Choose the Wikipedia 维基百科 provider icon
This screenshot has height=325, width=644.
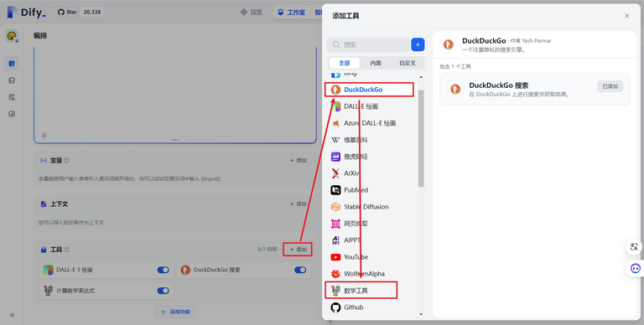[x=336, y=140]
